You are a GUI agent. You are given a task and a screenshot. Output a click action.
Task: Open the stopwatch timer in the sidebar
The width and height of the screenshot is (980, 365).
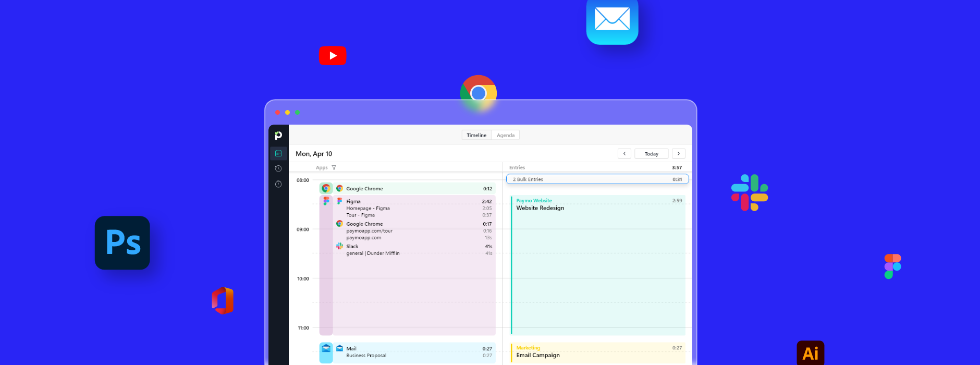pyautogui.click(x=278, y=184)
